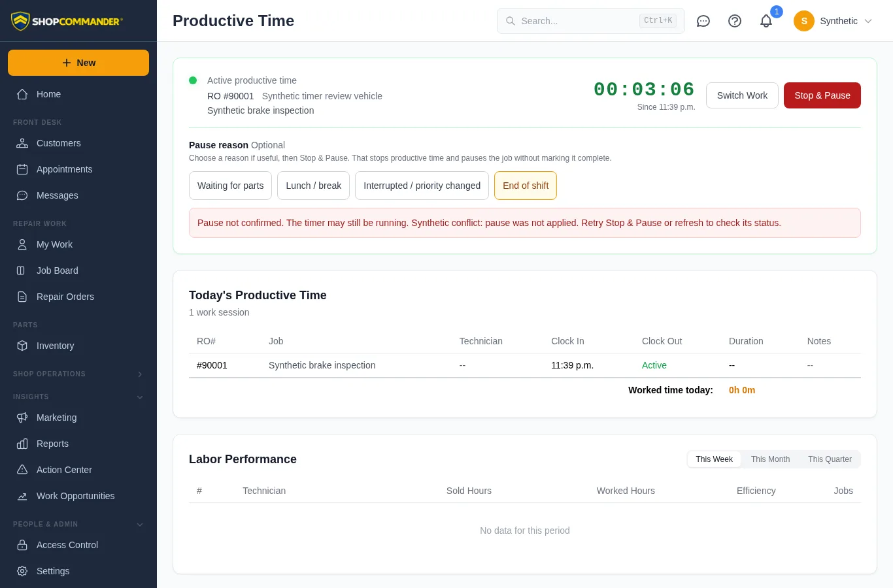893x588 pixels.
Task: Click the S user avatar
Action: pyautogui.click(x=804, y=21)
